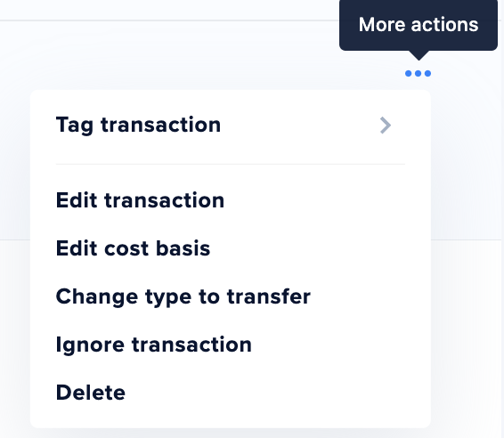Viewport: 504px width, 438px height.
Task: Choose the Ignore transaction option
Action: tap(231, 345)
